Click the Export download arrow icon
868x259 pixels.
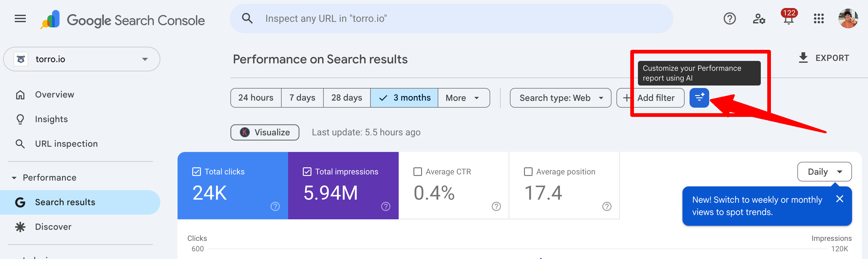(x=803, y=58)
